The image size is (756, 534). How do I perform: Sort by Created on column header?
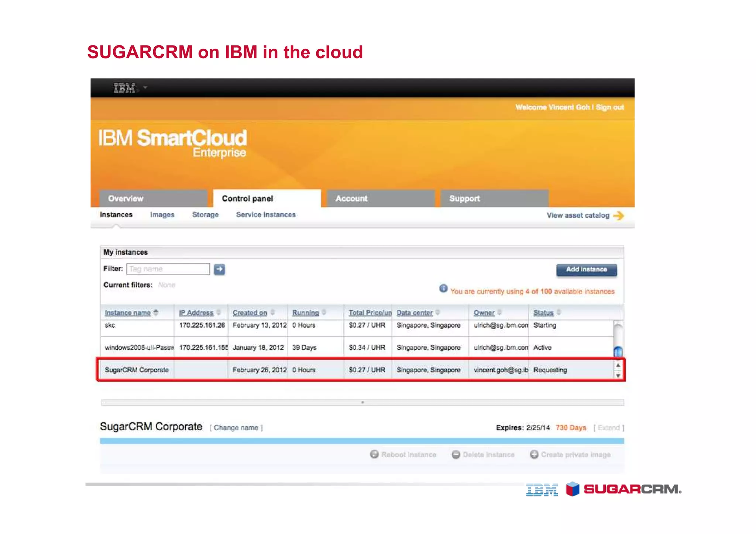coord(250,313)
